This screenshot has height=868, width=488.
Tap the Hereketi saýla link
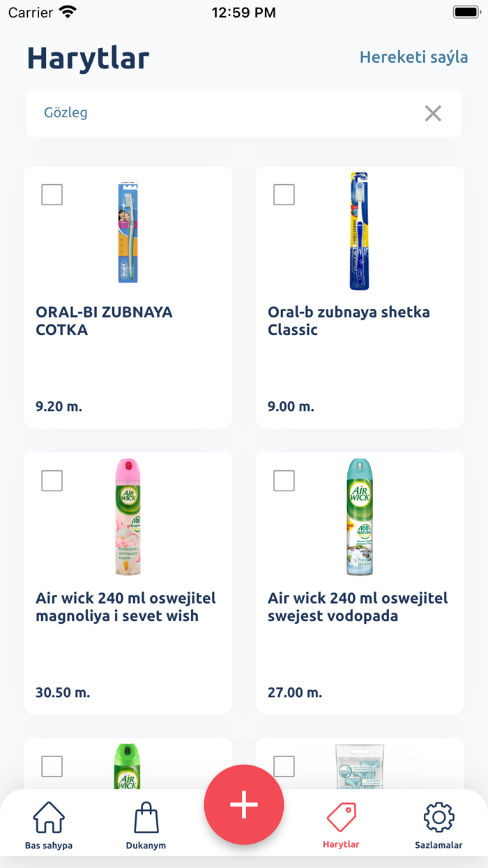pyautogui.click(x=413, y=57)
